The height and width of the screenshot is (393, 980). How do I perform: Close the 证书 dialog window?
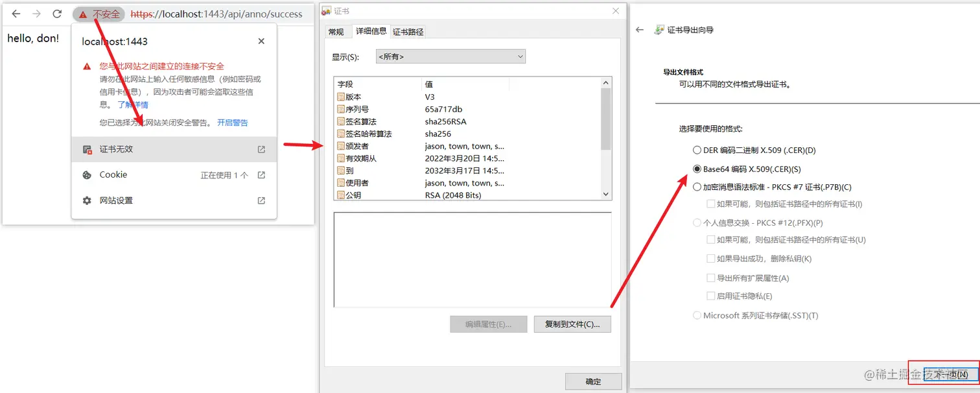[x=614, y=11]
